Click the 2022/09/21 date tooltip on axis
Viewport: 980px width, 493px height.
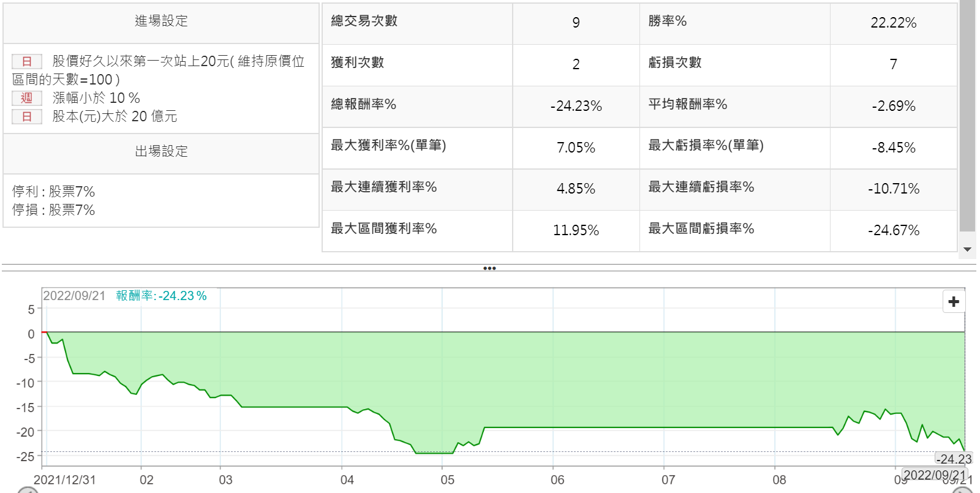point(934,475)
